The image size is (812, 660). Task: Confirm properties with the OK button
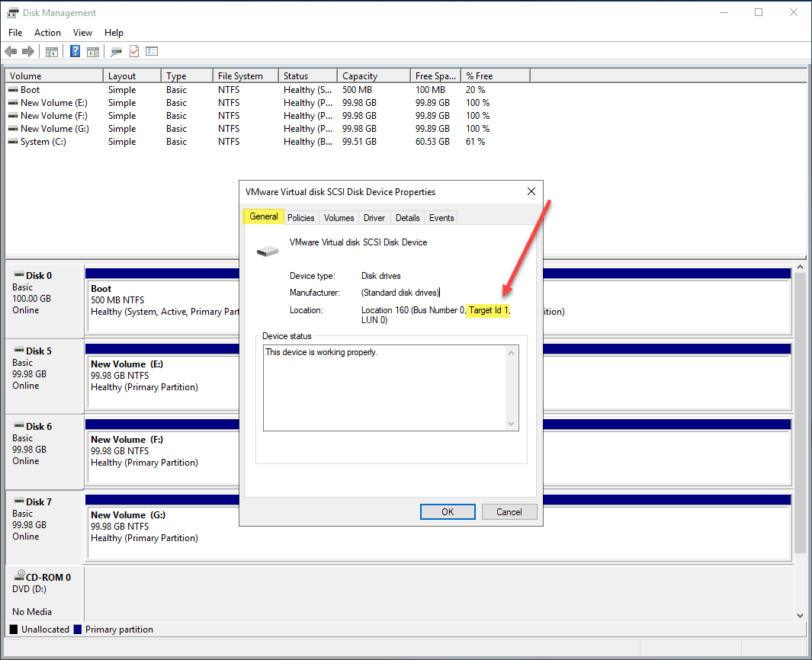pos(448,511)
